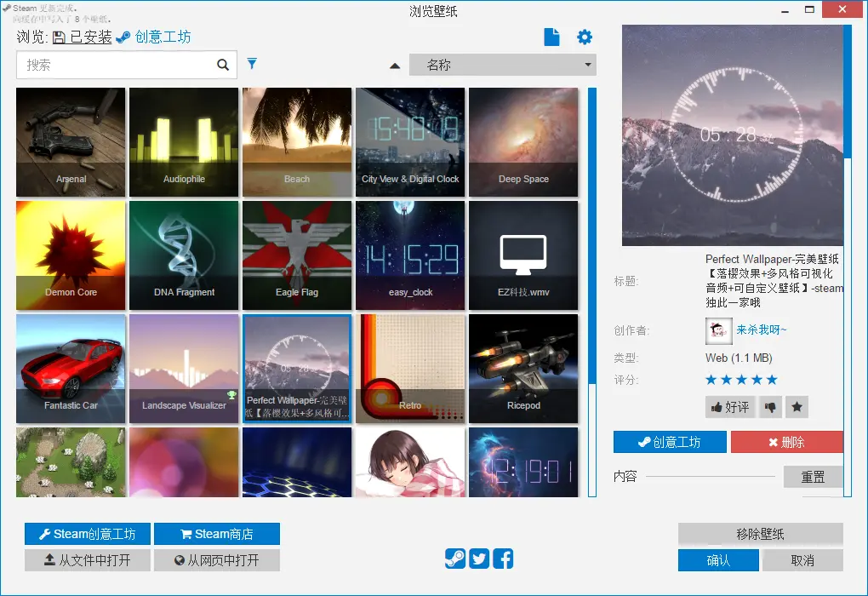Open the Facebook social icon
Image resolution: width=868 pixels, height=596 pixels.
(503, 559)
